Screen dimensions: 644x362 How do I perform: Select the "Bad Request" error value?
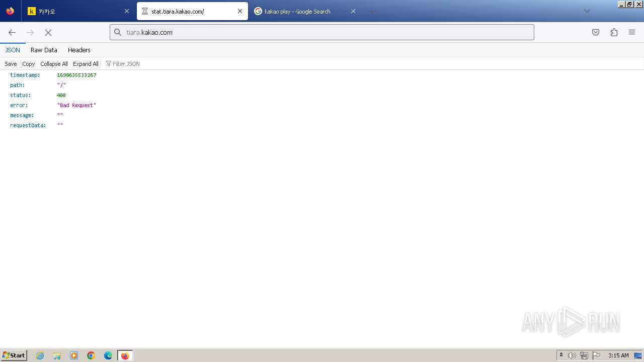pos(76,105)
